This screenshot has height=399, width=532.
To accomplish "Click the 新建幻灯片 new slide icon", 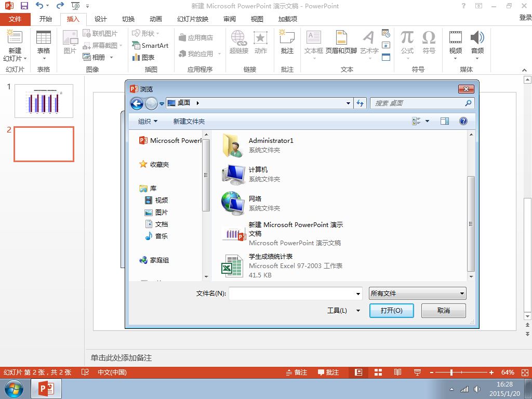I will tap(15, 37).
